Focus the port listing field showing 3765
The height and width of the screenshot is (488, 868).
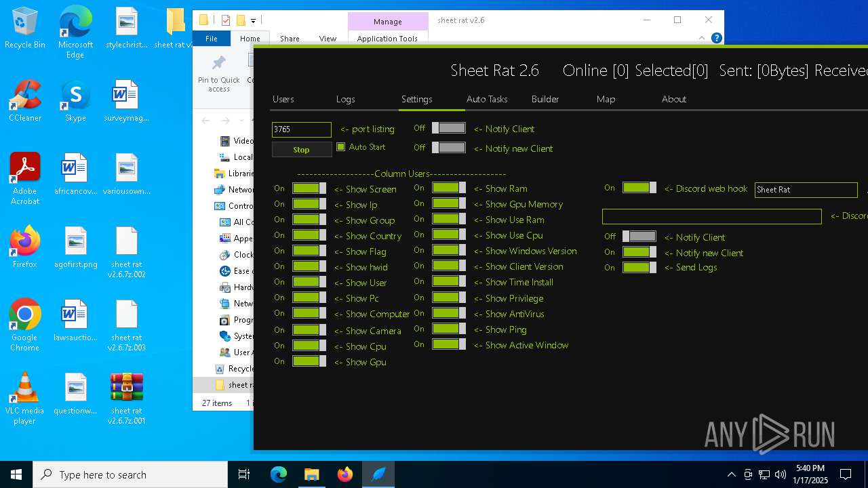click(x=302, y=129)
